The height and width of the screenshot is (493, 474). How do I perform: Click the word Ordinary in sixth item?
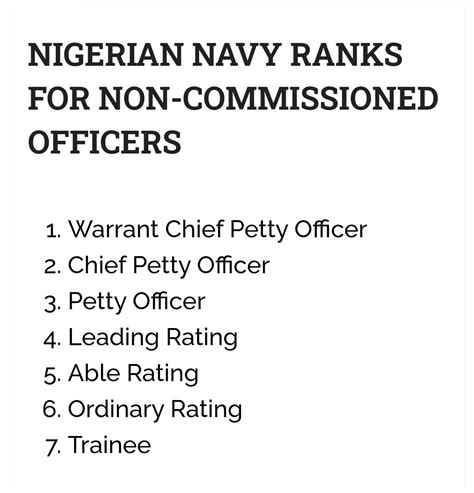(x=116, y=410)
